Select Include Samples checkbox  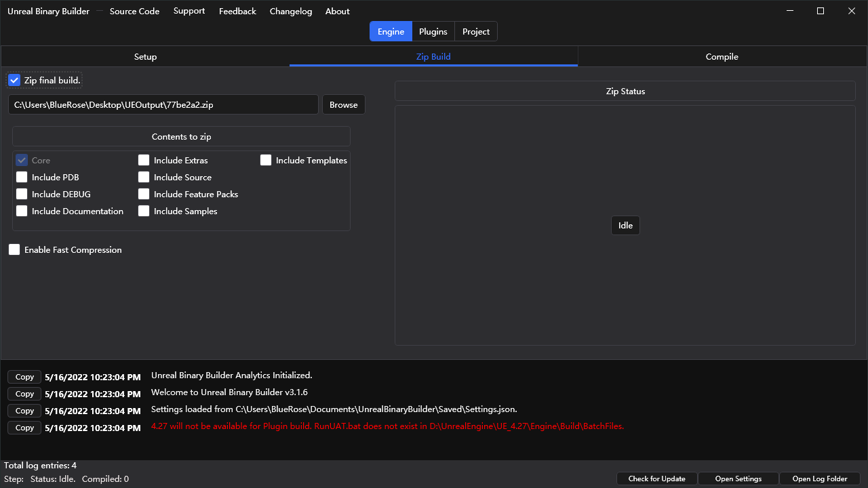pyautogui.click(x=144, y=211)
